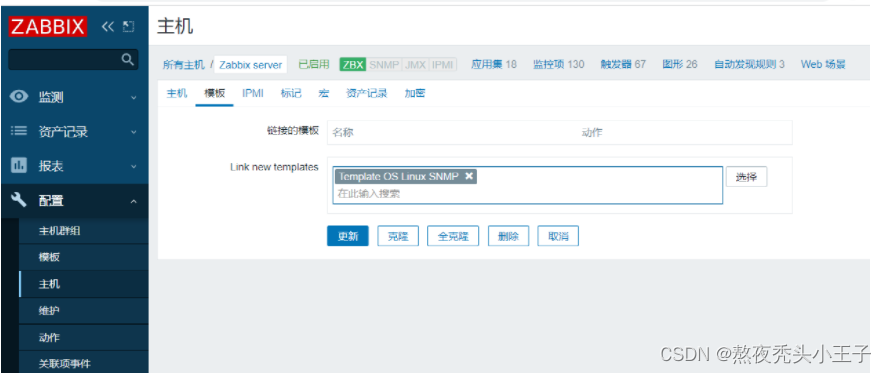Click the search magnifier icon
Viewport: 886px width, 374px height.
(x=128, y=59)
